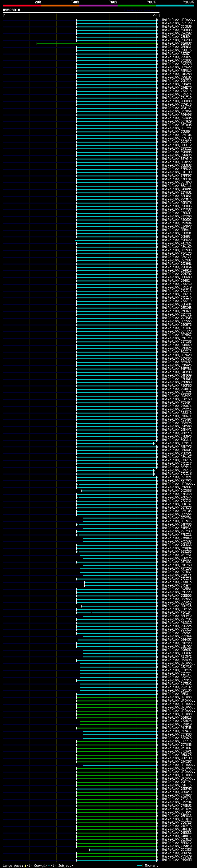The height and width of the screenshot is (868, 197).
Task: Click the UniRef100_P30169 label
Action: tap(177, 247)
